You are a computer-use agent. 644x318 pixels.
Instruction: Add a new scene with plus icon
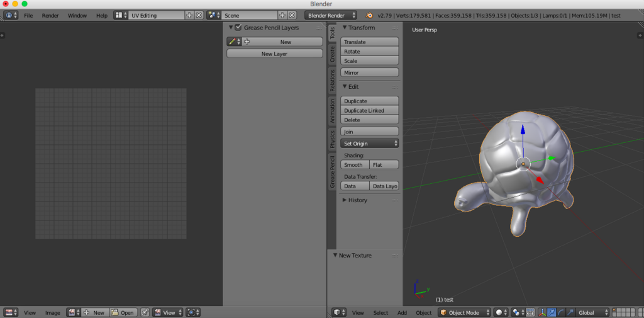pyautogui.click(x=282, y=15)
